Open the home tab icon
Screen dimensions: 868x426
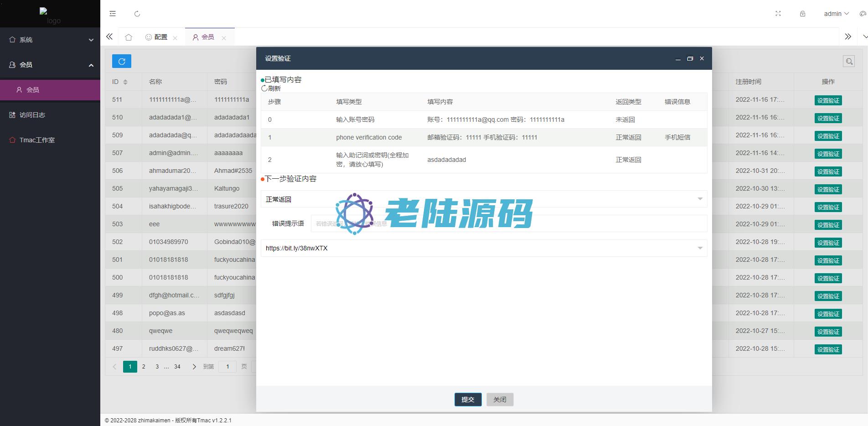[x=129, y=37]
